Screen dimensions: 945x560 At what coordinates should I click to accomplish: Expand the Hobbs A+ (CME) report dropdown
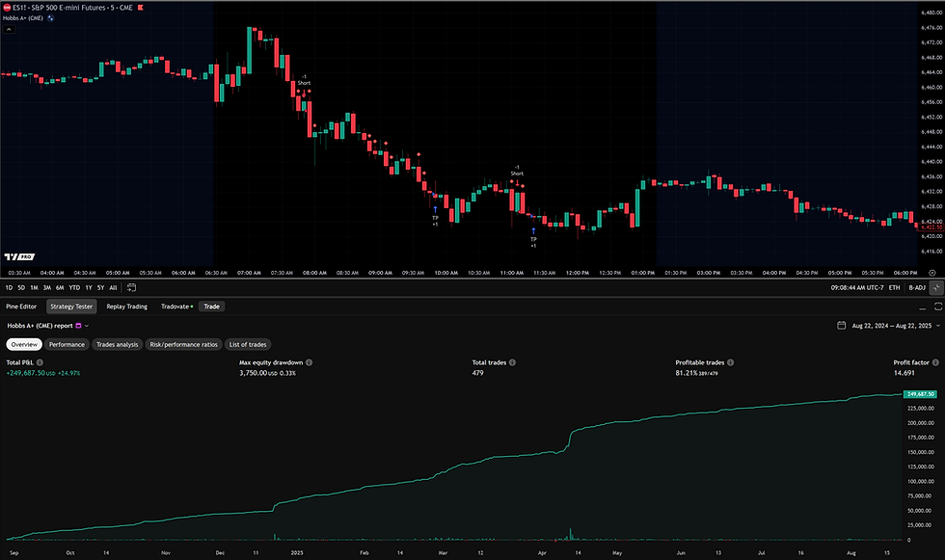click(87, 326)
